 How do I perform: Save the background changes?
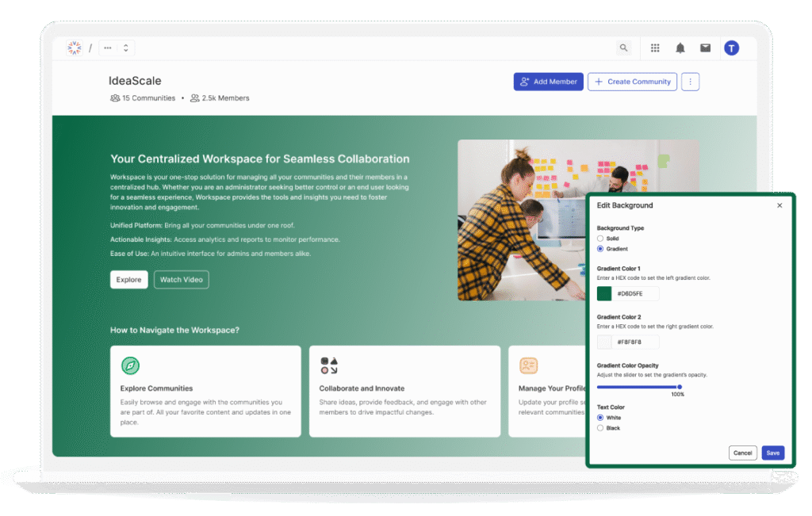click(x=773, y=452)
